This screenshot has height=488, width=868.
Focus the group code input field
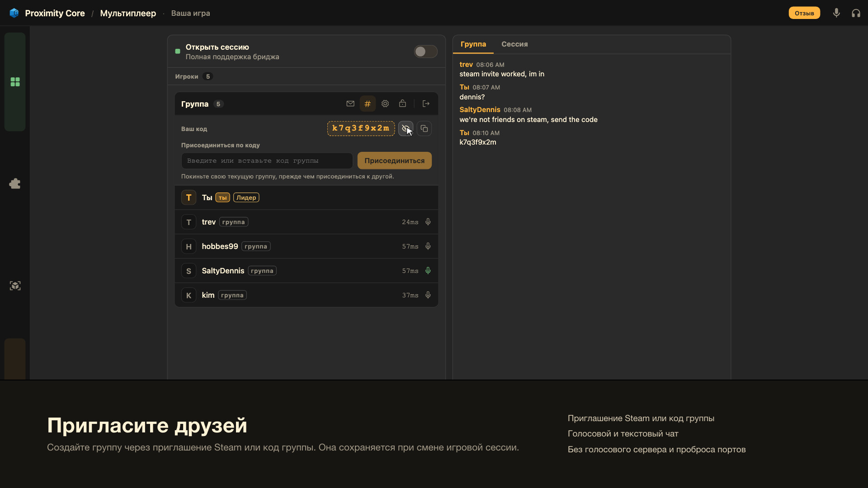[267, 161]
